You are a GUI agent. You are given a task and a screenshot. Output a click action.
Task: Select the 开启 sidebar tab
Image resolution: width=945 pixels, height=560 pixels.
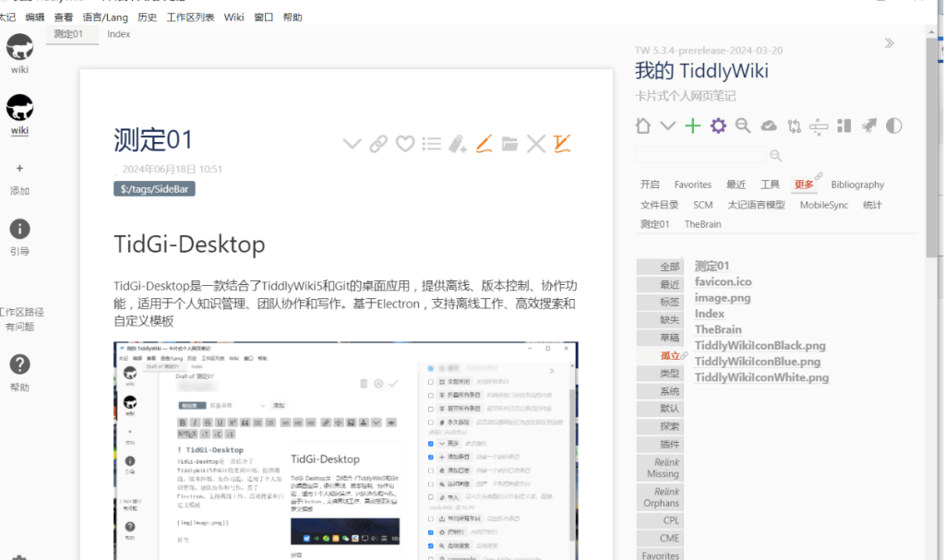pos(650,185)
